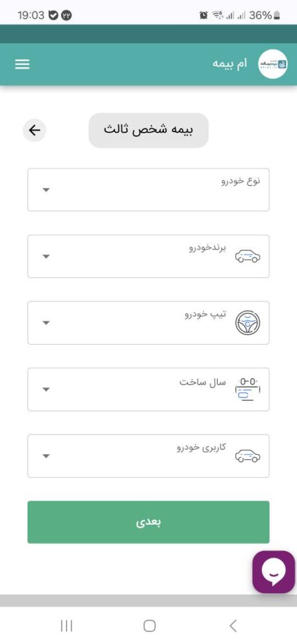Open Android recent apps button

tap(67, 626)
